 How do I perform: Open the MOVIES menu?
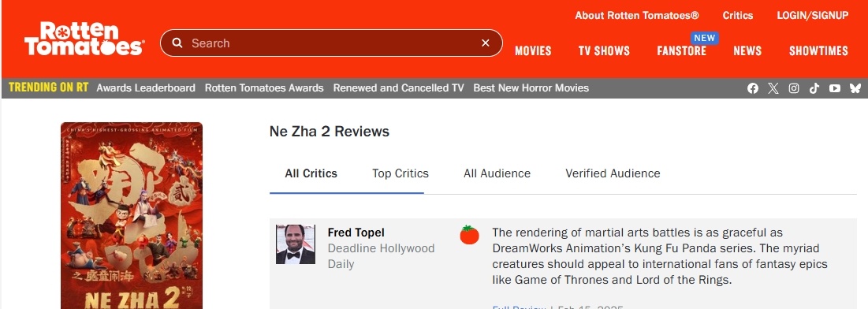tap(533, 51)
